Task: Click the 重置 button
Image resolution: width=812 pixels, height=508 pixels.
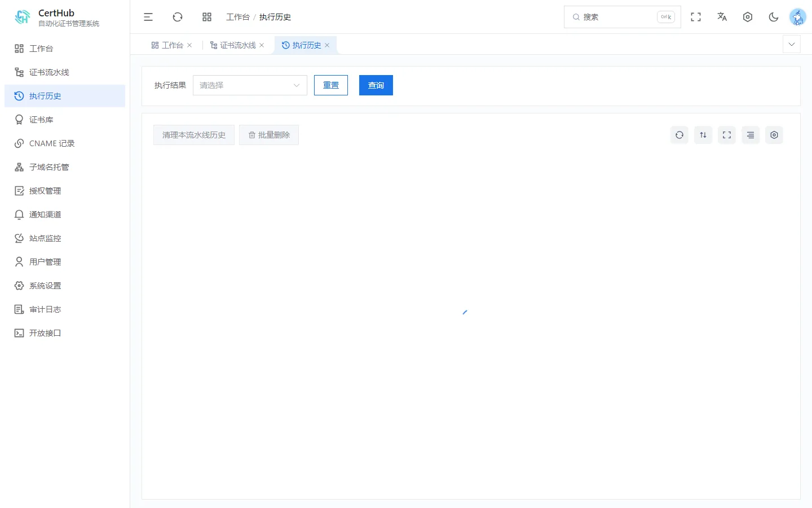Action: coord(331,85)
